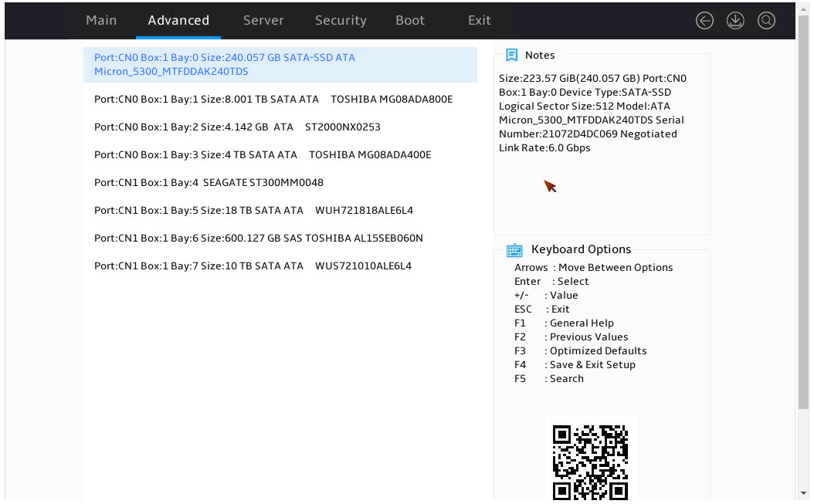The width and height of the screenshot is (814, 504).
Task: Click the scrollbar up arrow
Action: point(804,8)
